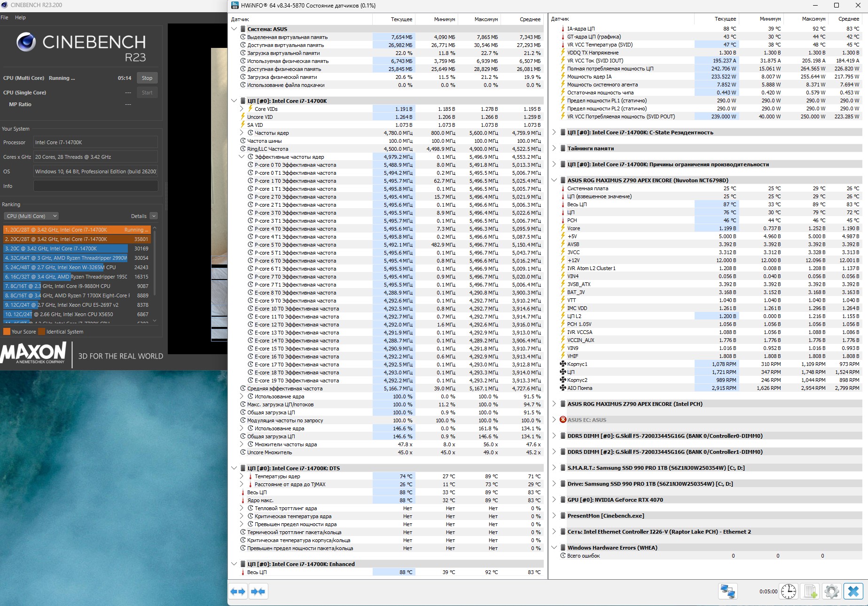Image resolution: width=868 pixels, height=606 pixels.
Task: Click the Средняя эффективная частота row
Action: point(387,388)
